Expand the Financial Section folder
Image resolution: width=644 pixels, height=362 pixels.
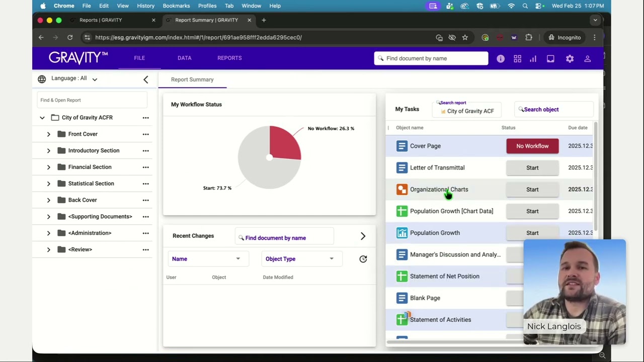click(48, 167)
